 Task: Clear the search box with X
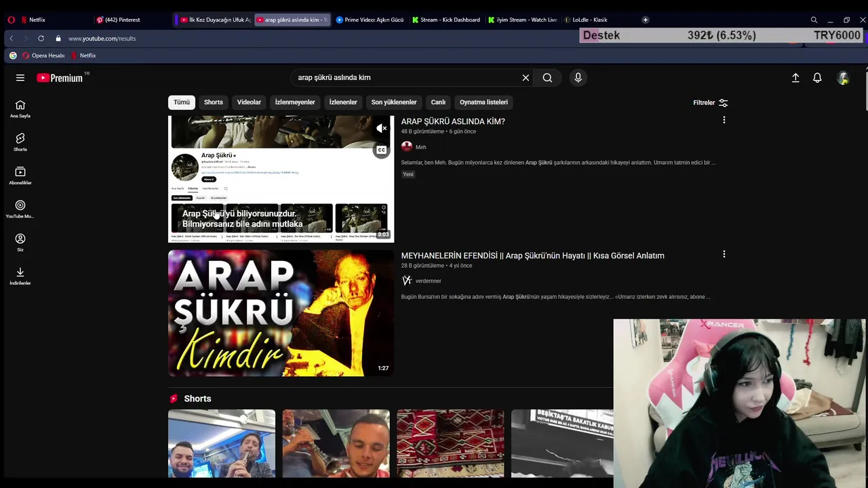526,78
